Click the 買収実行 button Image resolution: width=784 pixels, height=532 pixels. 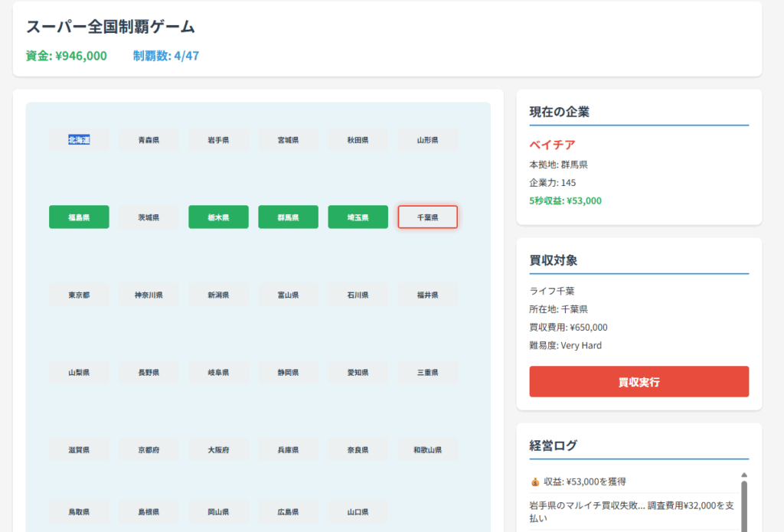coord(639,382)
